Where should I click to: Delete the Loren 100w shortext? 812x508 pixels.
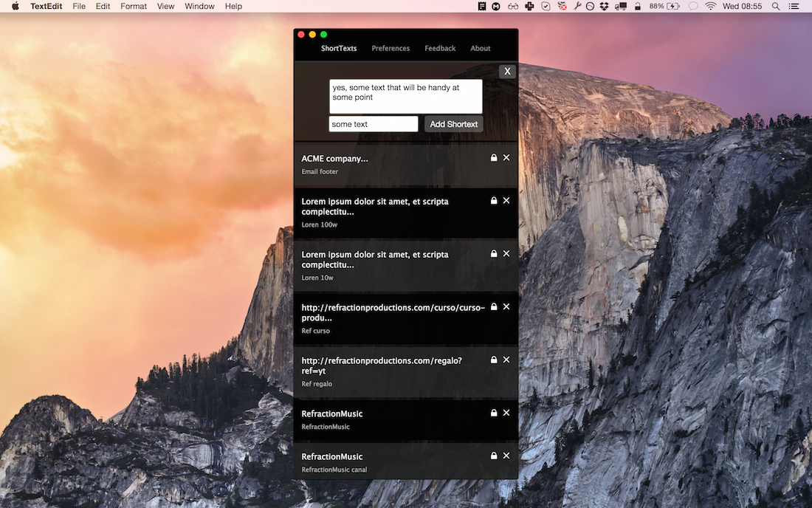point(506,200)
